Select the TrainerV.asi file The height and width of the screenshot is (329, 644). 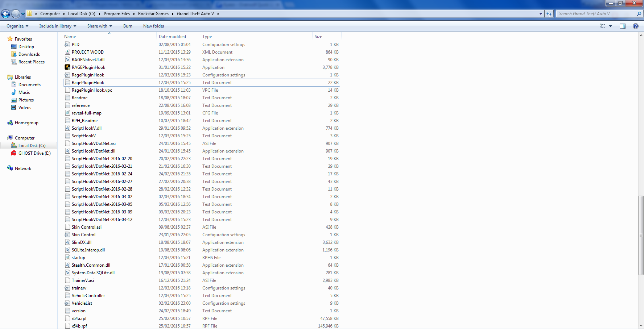click(x=201, y=280)
